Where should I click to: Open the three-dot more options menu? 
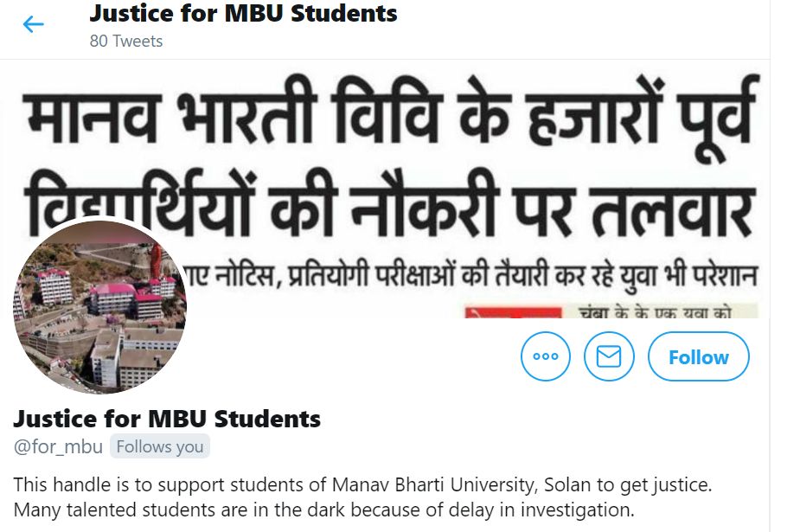546,356
